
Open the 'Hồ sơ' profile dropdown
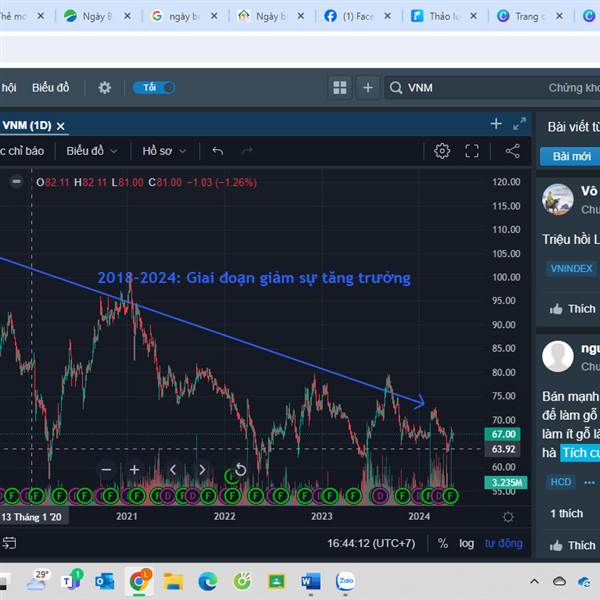[x=164, y=151]
